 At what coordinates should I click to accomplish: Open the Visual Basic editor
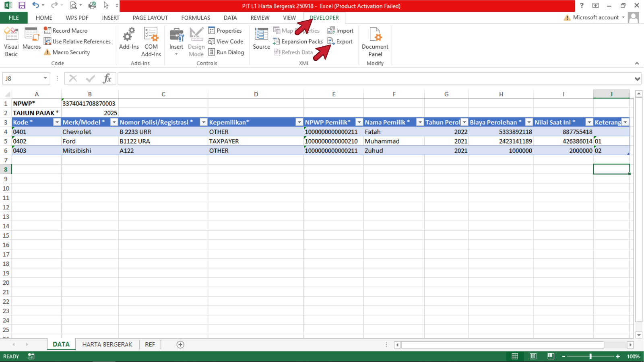point(11,42)
